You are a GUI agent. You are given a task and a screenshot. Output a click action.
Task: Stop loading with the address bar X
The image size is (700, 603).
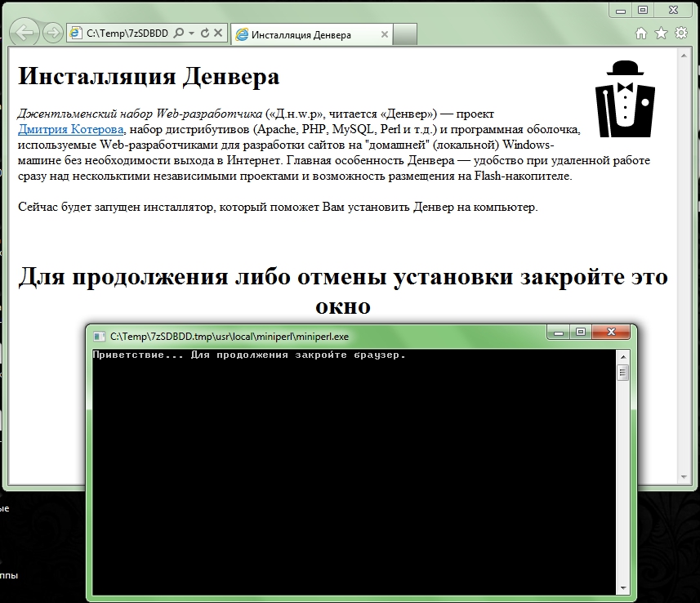point(218,33)
